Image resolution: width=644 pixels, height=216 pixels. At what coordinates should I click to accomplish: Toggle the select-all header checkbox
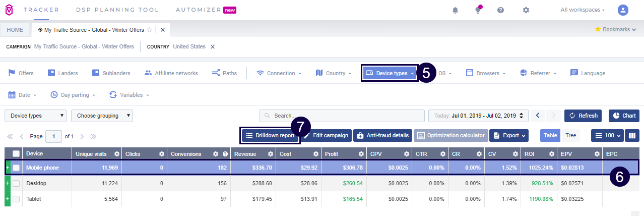pyautogui.click(x=16, y=154)
